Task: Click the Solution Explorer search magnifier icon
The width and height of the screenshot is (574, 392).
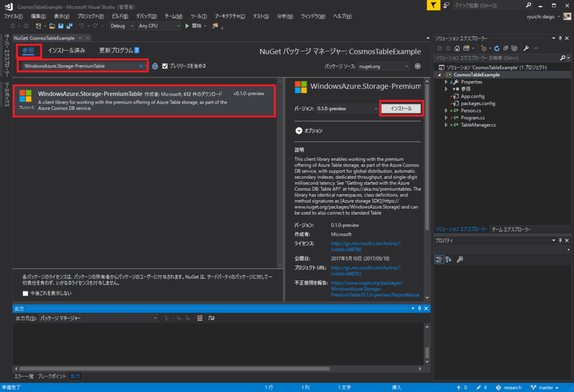Action: 563,58
